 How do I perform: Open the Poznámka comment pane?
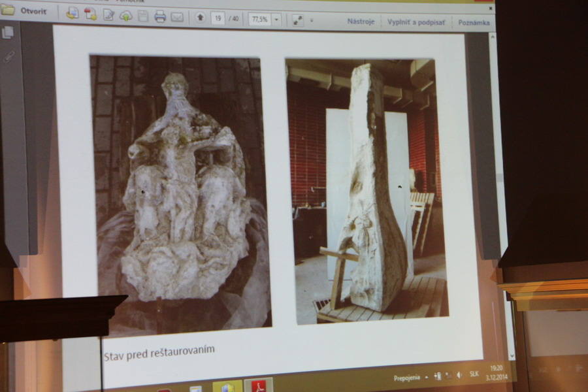click(474, 23)
